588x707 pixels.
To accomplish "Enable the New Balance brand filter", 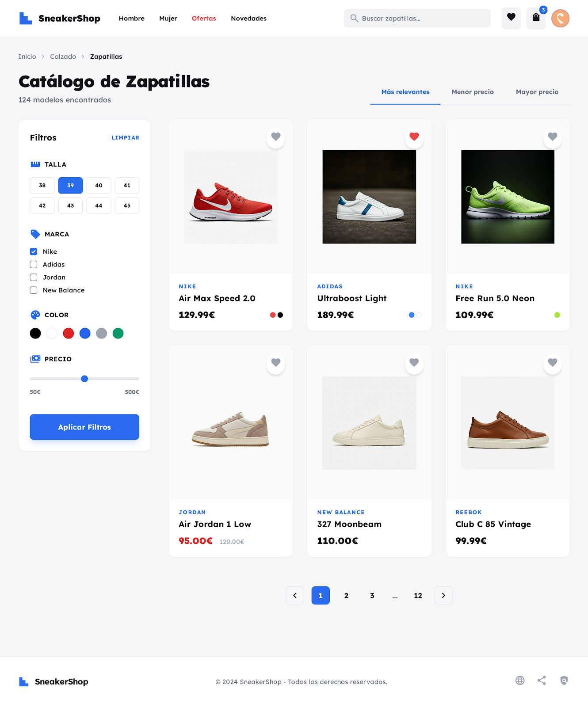I will [x=34, y=290].
